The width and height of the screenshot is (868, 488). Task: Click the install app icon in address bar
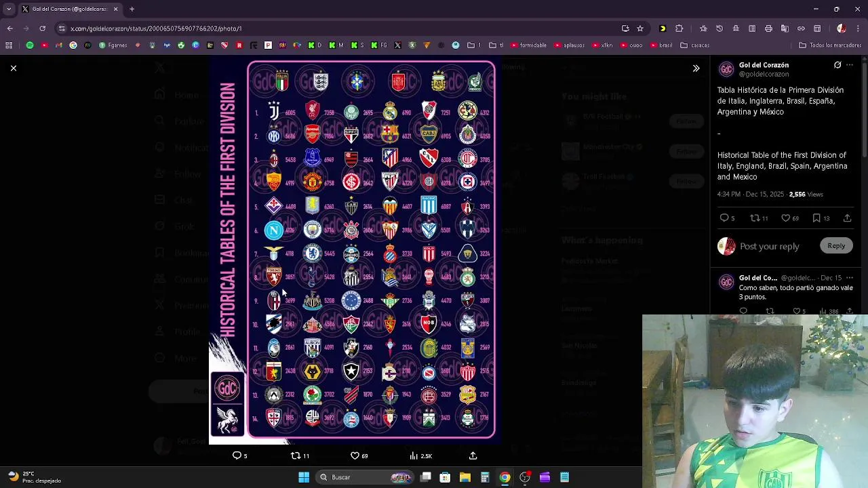[625, 28]
